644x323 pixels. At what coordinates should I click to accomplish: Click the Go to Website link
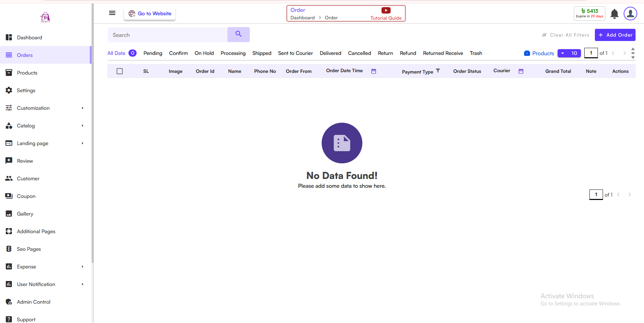tap(150, 14)
